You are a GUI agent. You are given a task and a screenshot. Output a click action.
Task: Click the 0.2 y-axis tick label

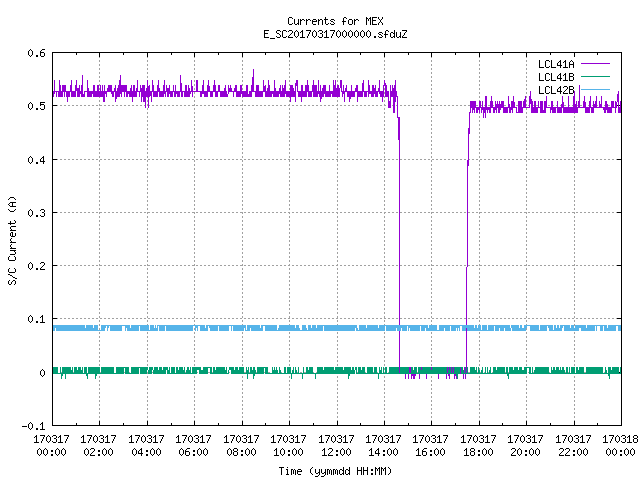36,266
